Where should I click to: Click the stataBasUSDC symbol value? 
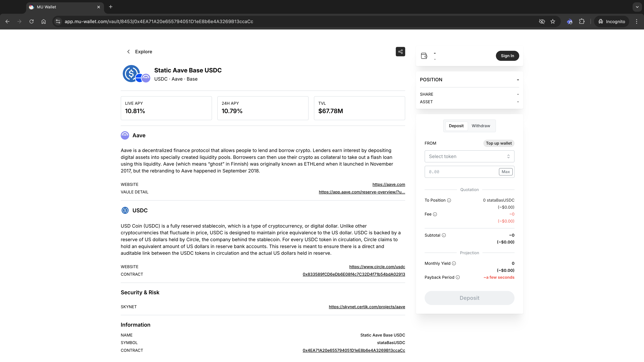pyautogui.click(x=391, y=343)
